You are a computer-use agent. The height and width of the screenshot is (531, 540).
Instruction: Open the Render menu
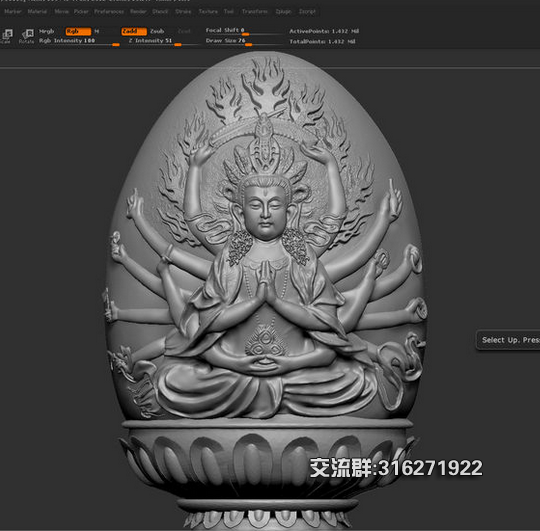tap(138, 11)
